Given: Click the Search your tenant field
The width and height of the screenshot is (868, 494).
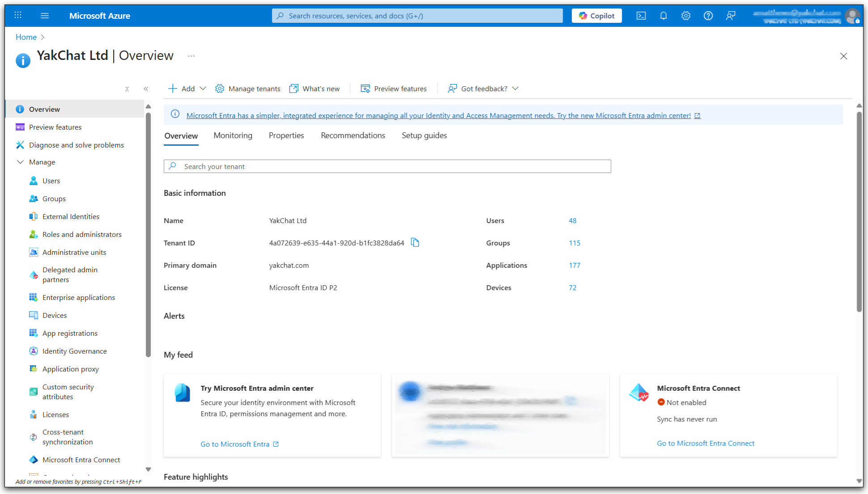Looking at the screenshot, I should pyautogui.click(x=387, y=166).
